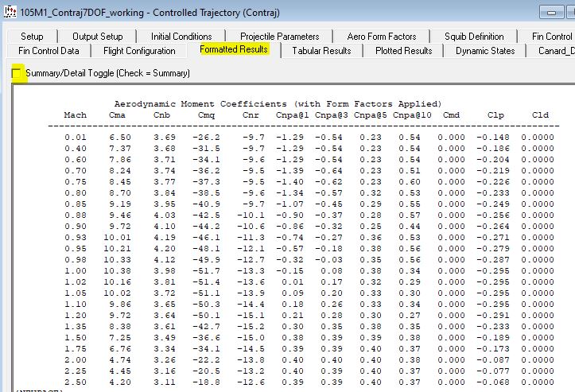Enable the Summary/Detail Toggle checkbox
The width and height of the screenshot is (575, 392).
click(x=17, y=73)
